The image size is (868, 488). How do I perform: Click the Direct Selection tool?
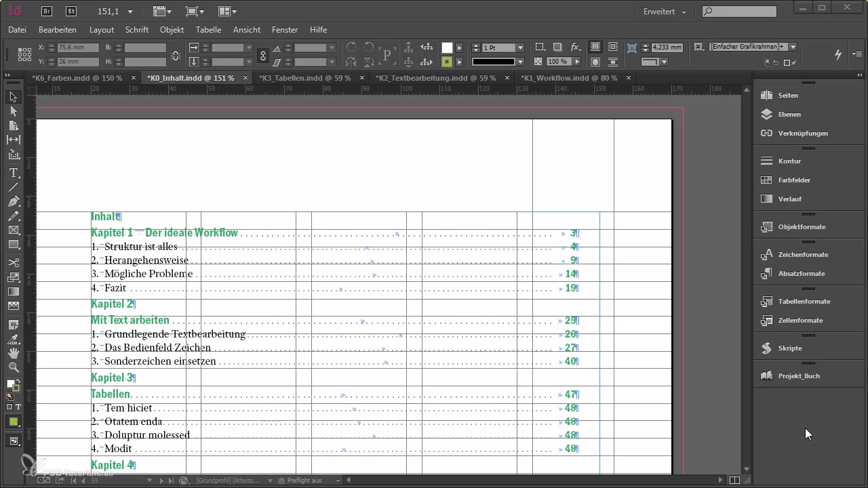tap(13, 111)
